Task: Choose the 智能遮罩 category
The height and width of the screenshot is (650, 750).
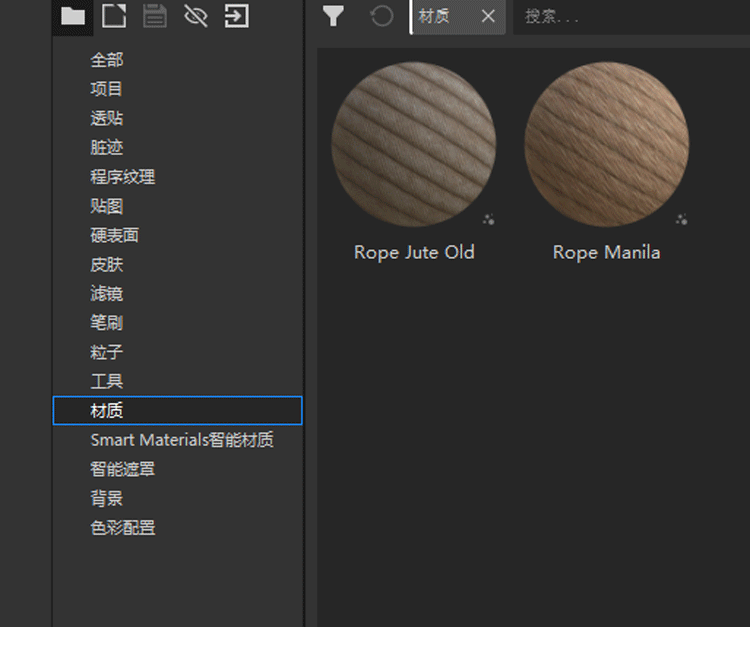Action: [123, 469]
